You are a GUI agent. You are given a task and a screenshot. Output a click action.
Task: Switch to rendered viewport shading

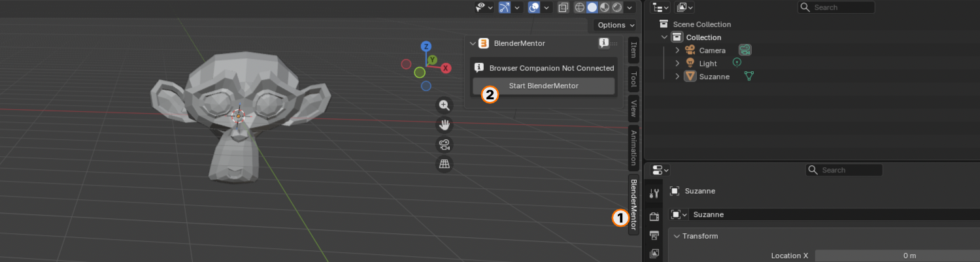click(617, 7)
